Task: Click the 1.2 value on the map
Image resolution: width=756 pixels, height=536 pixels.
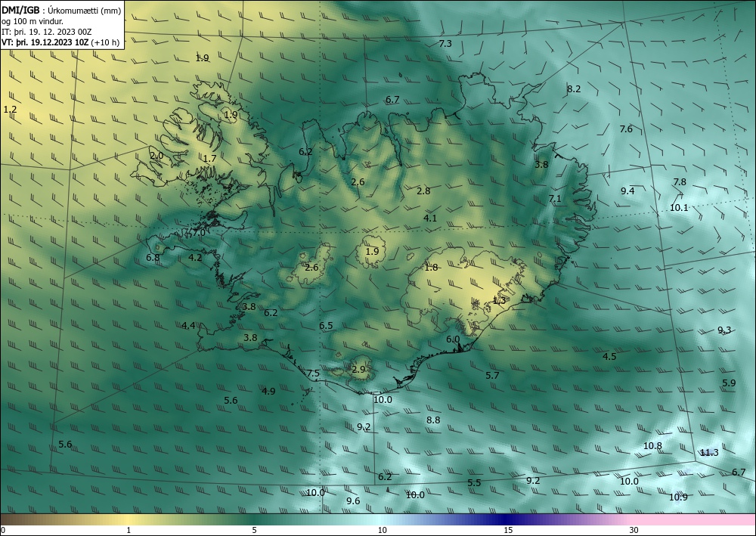Action: coord(10,110)
